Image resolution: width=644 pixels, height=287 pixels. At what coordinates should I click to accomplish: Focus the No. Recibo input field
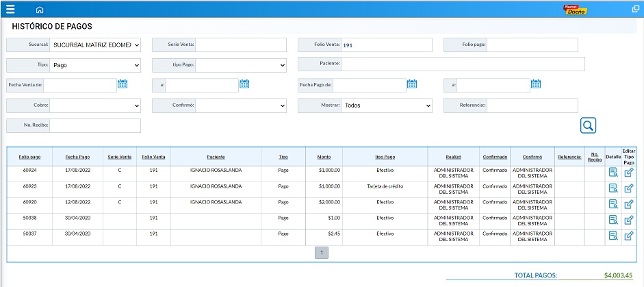95,126
